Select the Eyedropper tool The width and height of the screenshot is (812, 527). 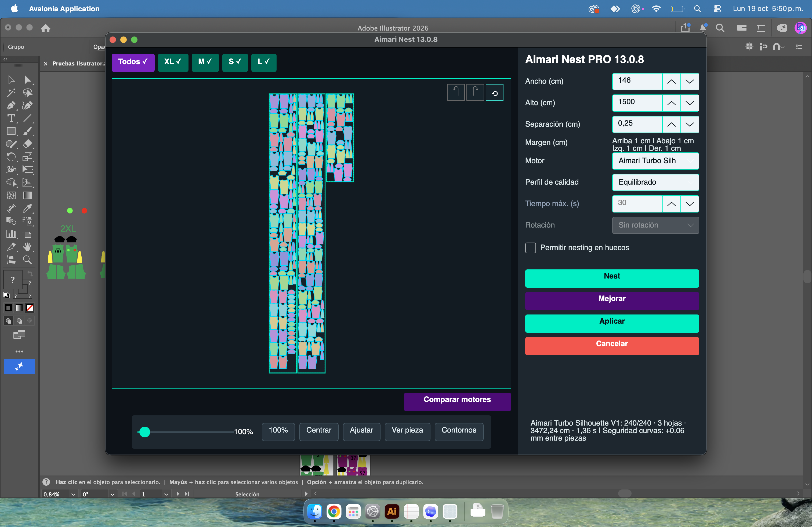click(x=27, y=208)
